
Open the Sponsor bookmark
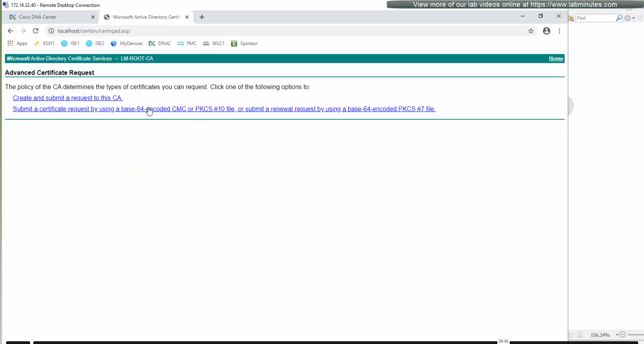pos(244,43)
